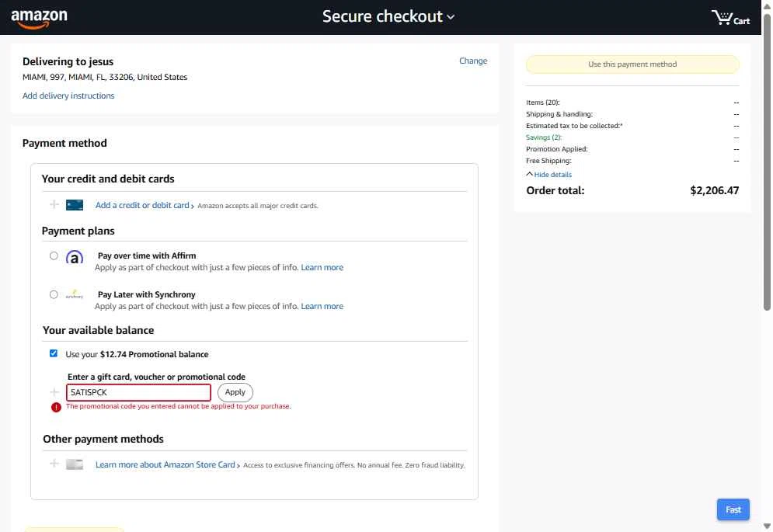Viewport: 773px width, 532px height.
Task: Open the Amazon logo home link
Action: (x=40, y=19)
